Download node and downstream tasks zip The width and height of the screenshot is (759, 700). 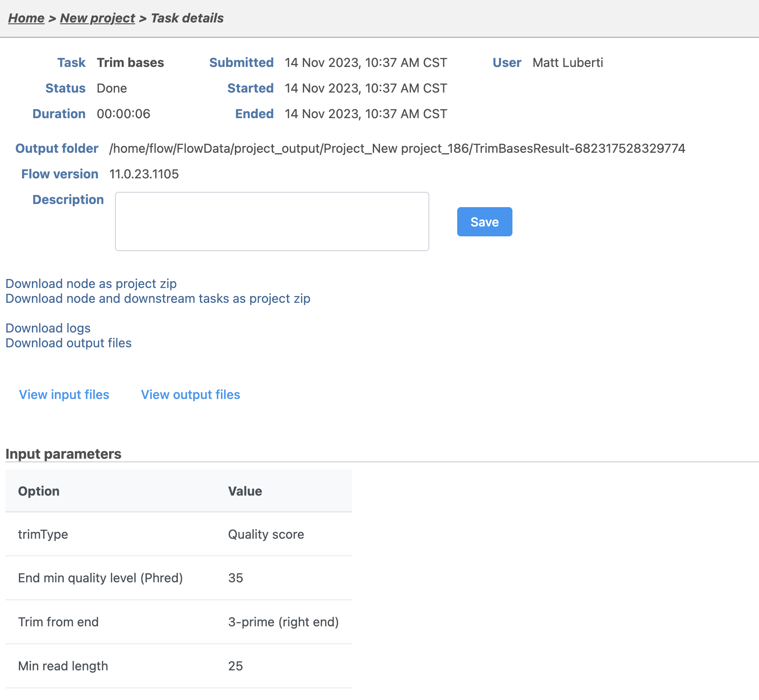[x=158, y=299]
